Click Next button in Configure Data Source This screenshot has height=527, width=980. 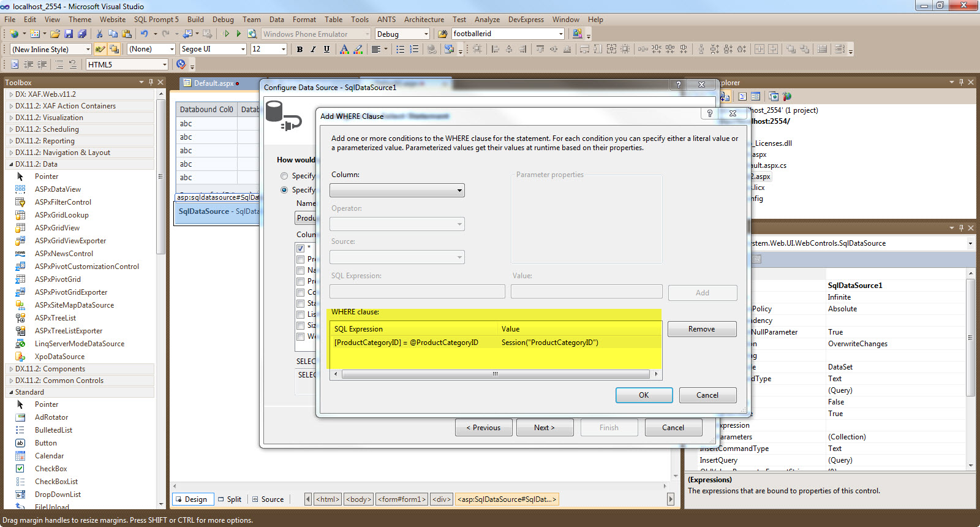(x=545, y=428)
